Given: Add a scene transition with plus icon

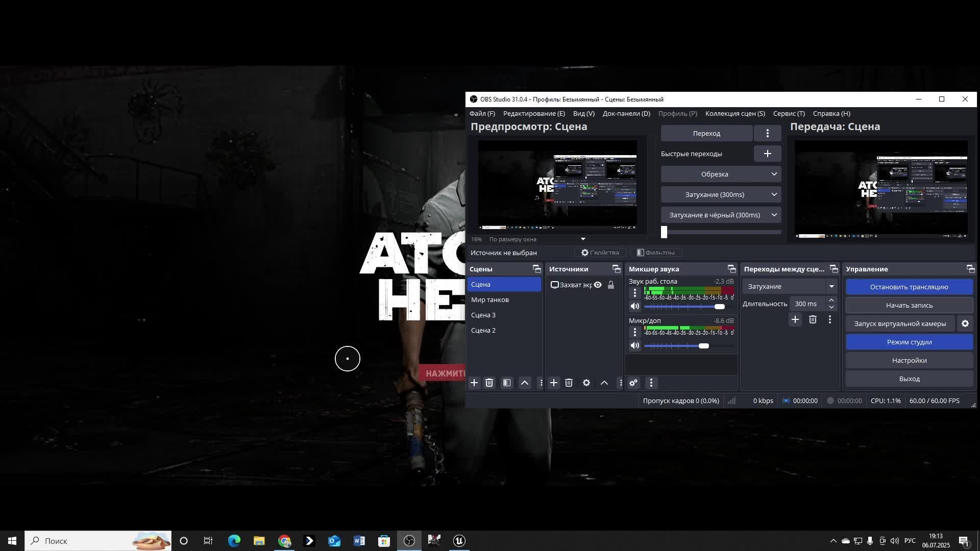Looking at the screenshot, I should coord(795,319).
